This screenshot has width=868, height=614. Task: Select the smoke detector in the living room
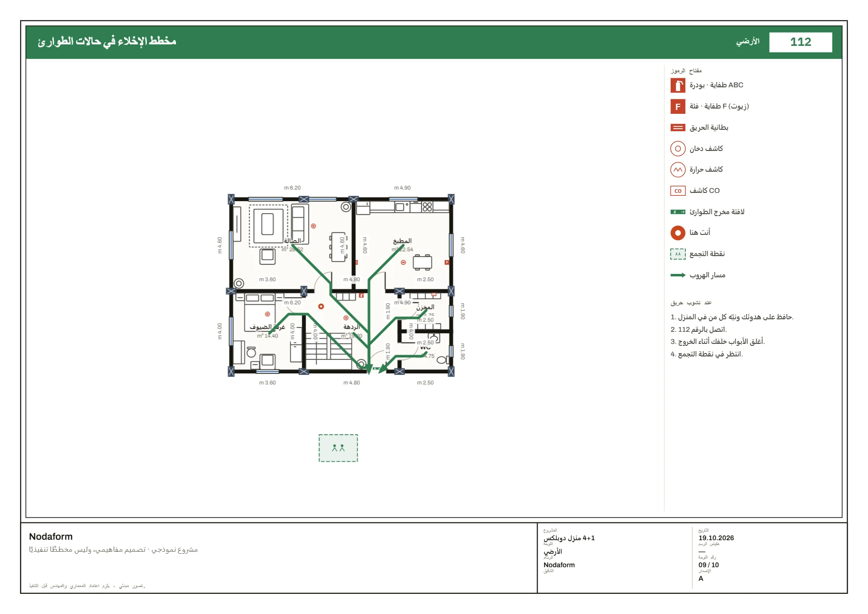point(313,226)
